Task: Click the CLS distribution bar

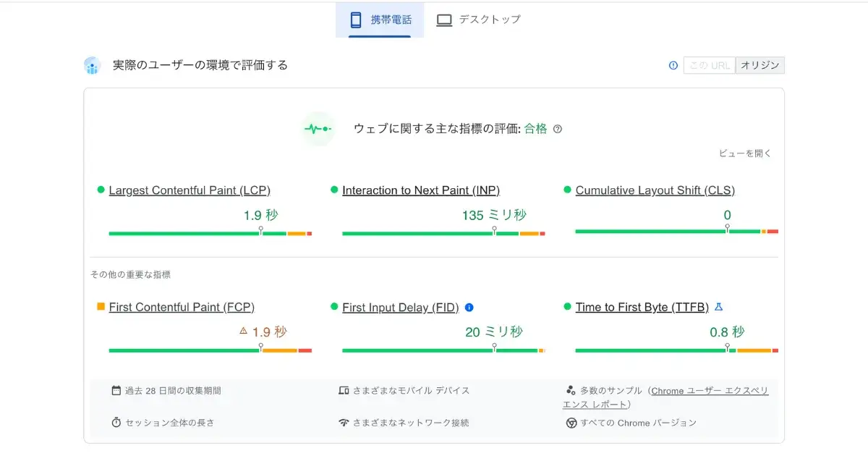Action: pyautogui.click(x=677, y=231)
